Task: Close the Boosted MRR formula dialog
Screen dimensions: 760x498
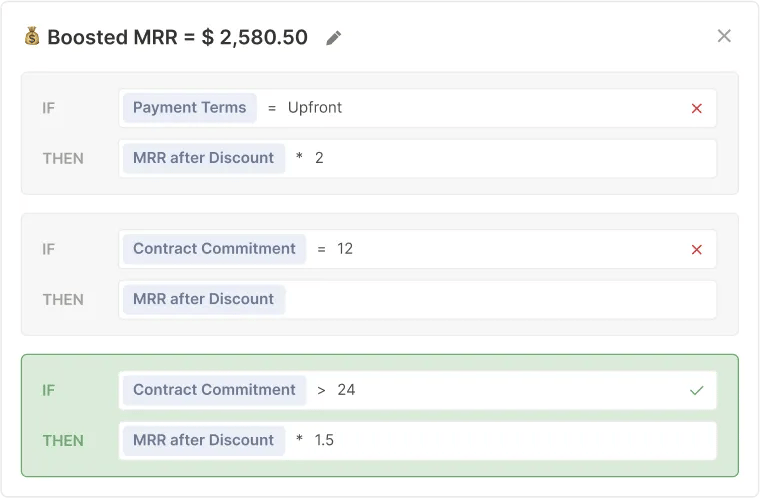Action: click(724, 36)
